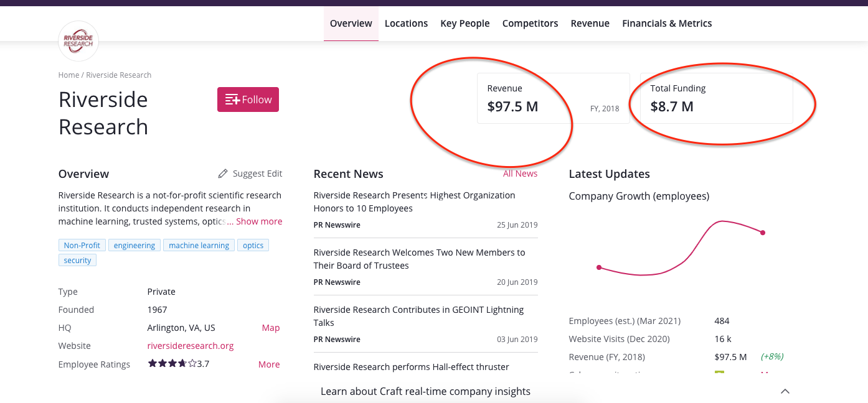This screenshot has width=868, height=403.
Task: Open news on Board of Trustees members
Action: pyautogui.click(x=420, y=259)
